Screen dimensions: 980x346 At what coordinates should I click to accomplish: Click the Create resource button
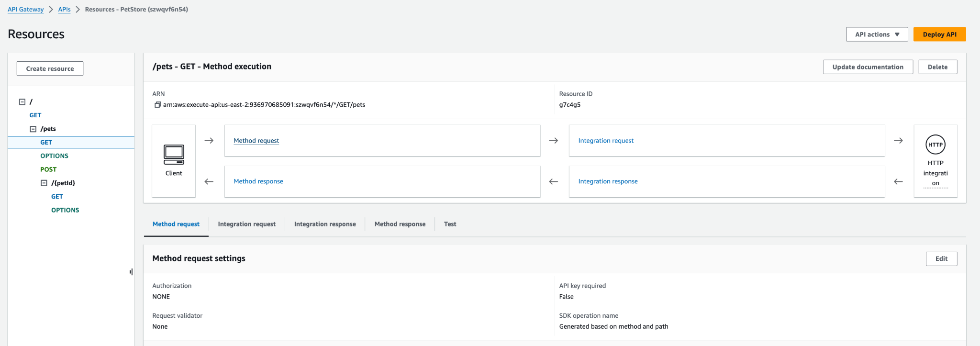click(50, 68)
